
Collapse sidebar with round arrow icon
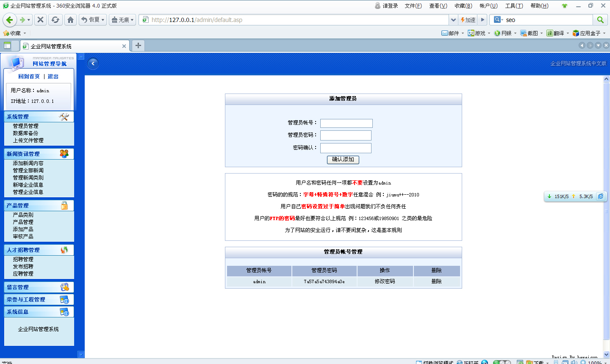[93, 63]
